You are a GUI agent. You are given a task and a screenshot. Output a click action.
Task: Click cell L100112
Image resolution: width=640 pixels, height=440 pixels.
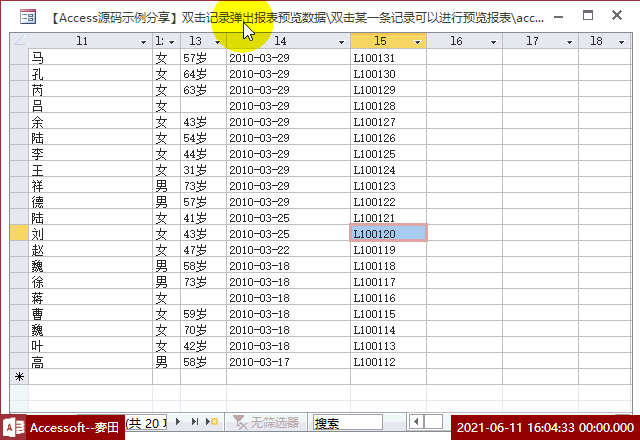[x=388, y=362]
